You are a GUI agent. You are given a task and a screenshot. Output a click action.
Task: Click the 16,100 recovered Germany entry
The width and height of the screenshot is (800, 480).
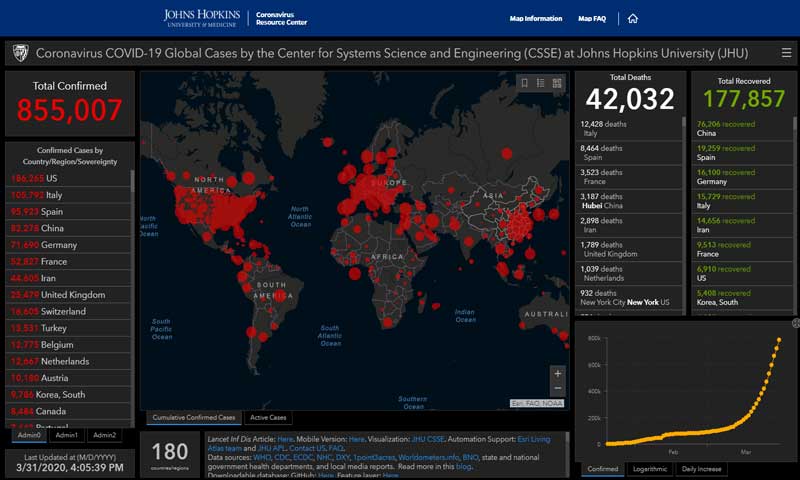coord(742,177)
